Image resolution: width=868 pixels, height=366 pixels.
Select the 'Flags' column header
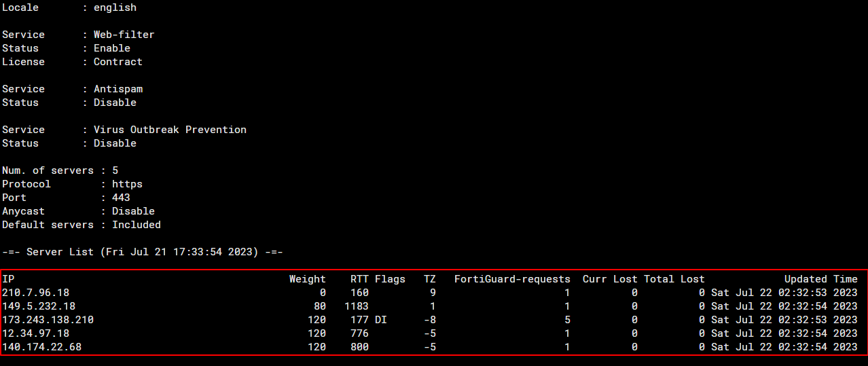pyautogui.click(x=390, y=279)
